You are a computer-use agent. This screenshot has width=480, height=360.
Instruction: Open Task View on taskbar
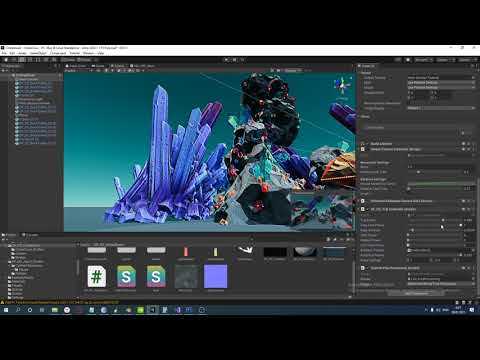(x=42, y=310)
